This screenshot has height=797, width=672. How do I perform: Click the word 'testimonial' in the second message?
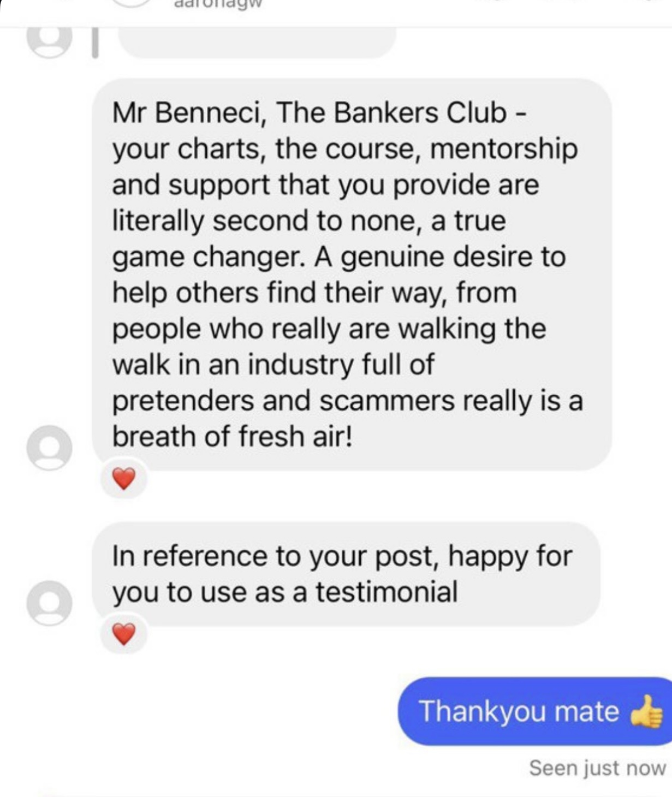click(x=386, y=592)
